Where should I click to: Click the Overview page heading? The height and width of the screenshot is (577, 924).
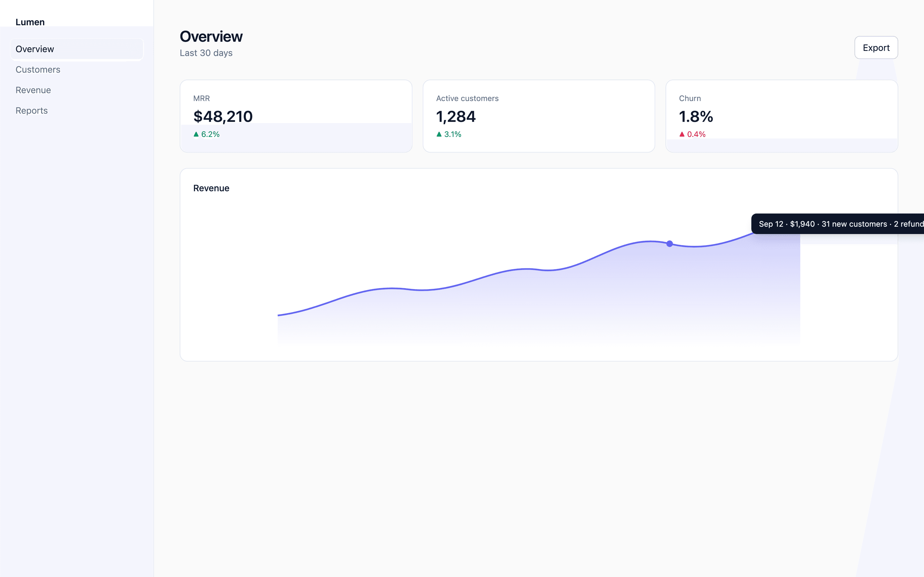pos(211,37)
